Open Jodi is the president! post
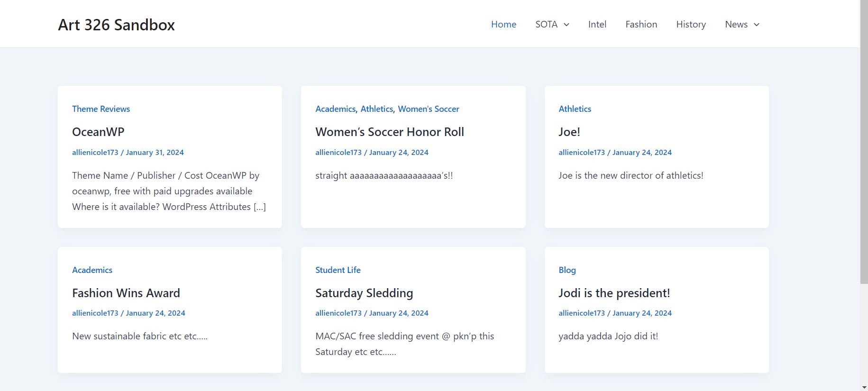868x391 pixels. (614, 293)
